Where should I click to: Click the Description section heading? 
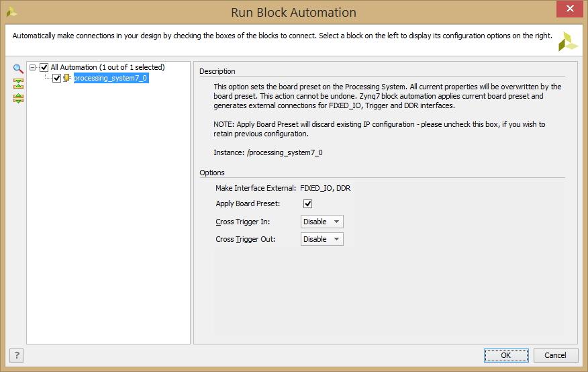217,71
